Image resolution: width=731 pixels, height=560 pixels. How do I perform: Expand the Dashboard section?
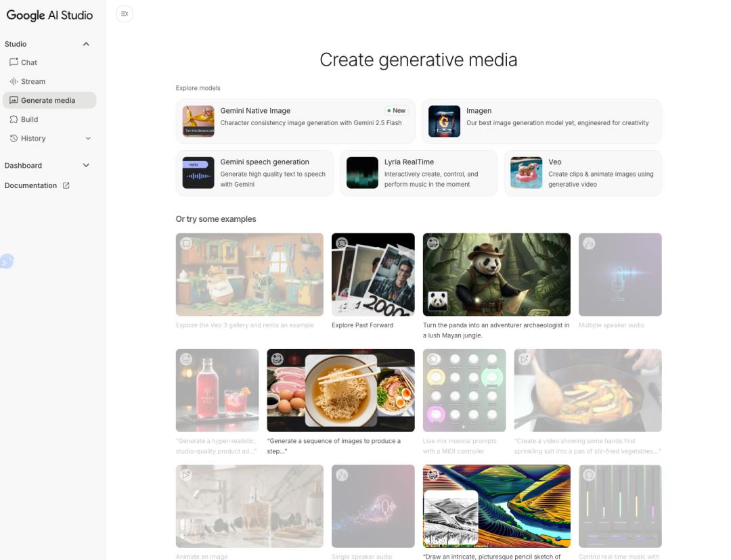point(86,166)
